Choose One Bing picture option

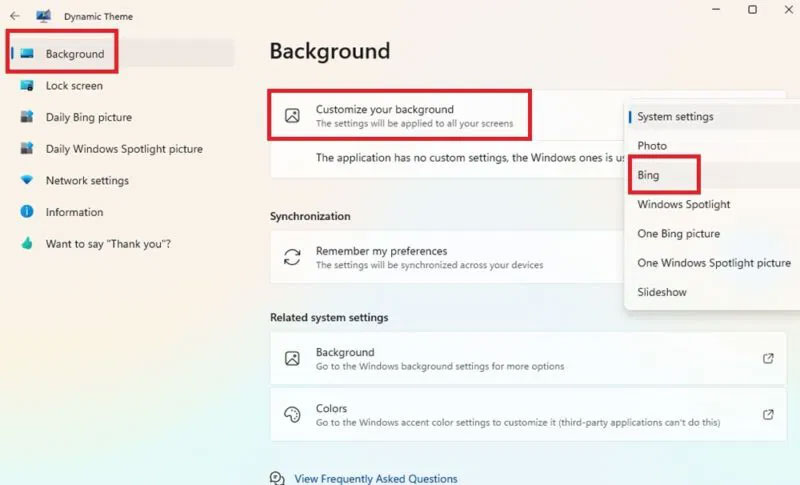(713, 234)
